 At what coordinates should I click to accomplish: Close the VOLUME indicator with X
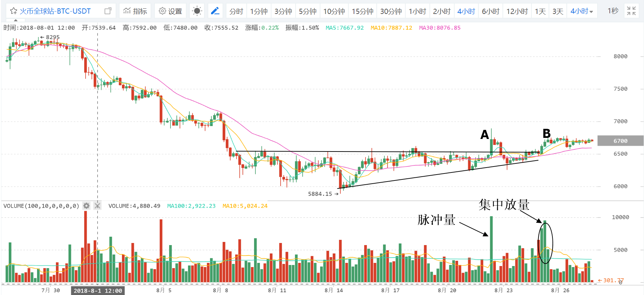coord(97,206)
